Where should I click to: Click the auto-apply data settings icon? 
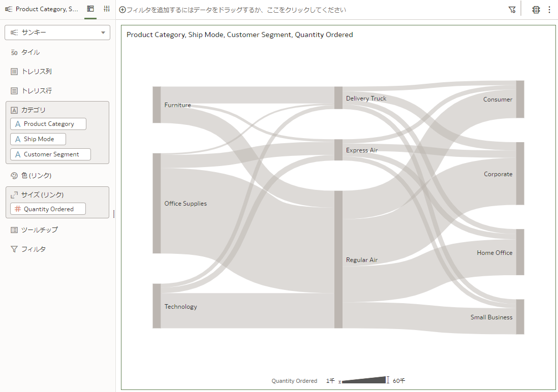click(x=536, y=10)
